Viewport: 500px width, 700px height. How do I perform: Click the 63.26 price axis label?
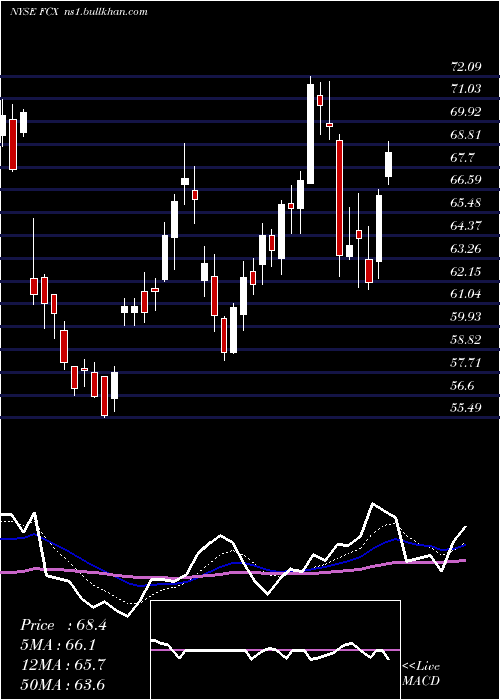point(466,249)
